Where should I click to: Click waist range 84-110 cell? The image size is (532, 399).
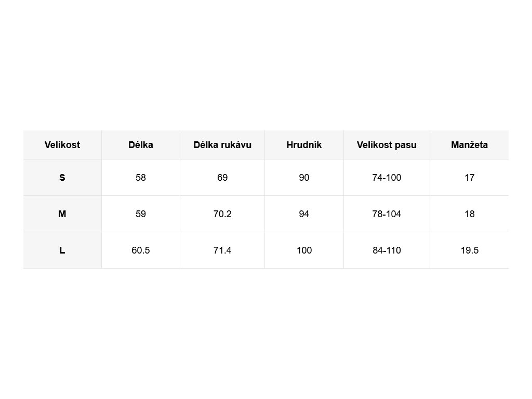click(x=387, y=250)
